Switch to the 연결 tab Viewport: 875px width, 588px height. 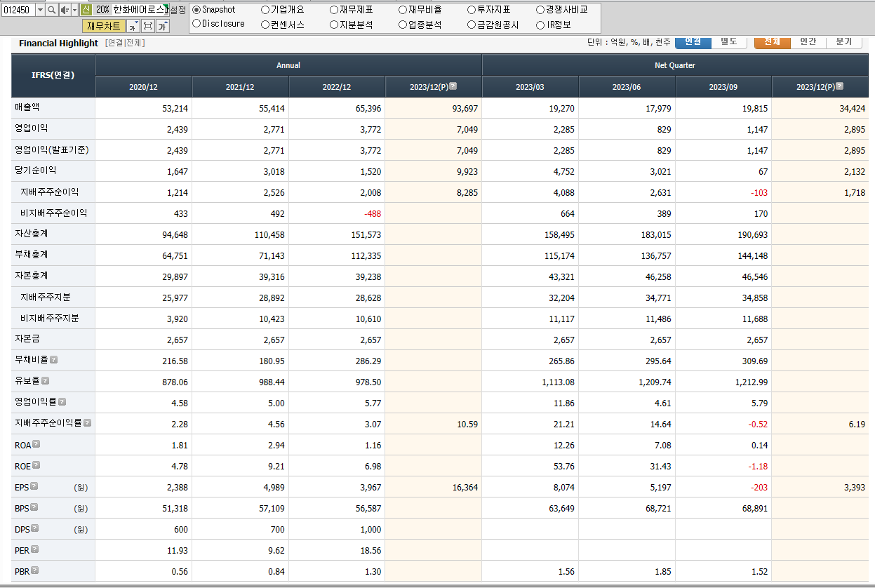tap(693, 42)
